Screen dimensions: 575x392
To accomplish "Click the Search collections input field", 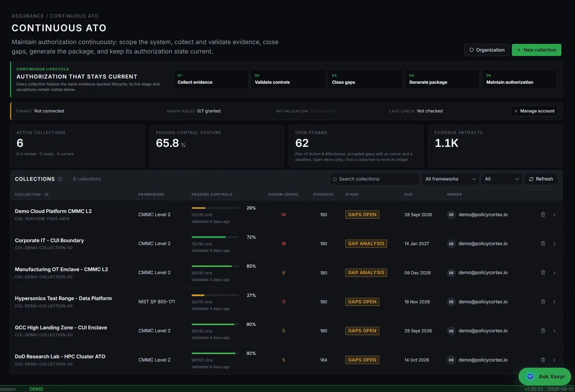I will pyautogui.click(x=374, y=179).
